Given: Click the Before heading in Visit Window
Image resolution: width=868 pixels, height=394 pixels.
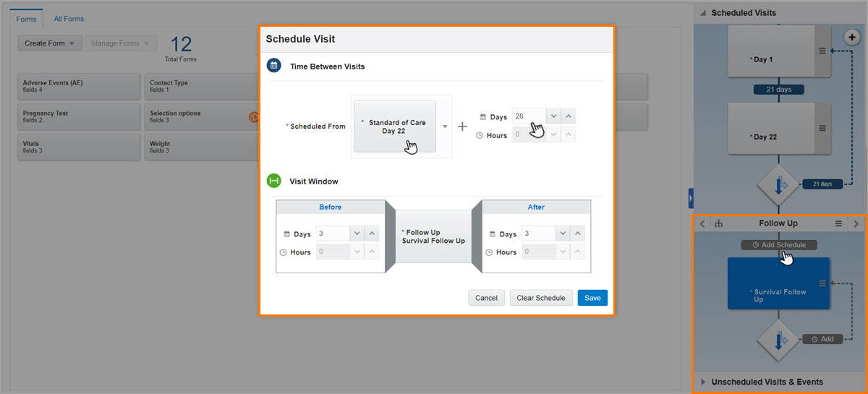Looking at the screenshot, I should pyautogui.click(x=330, y=207).
